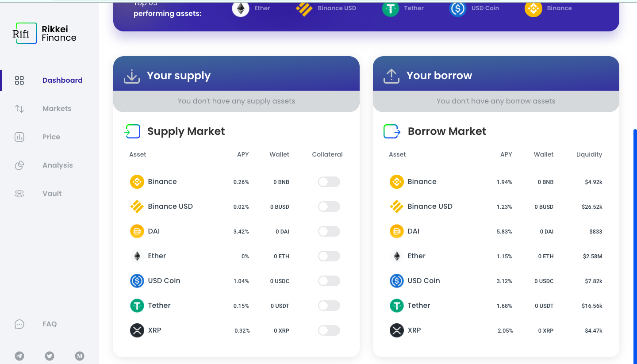Open the Price section

51,137
